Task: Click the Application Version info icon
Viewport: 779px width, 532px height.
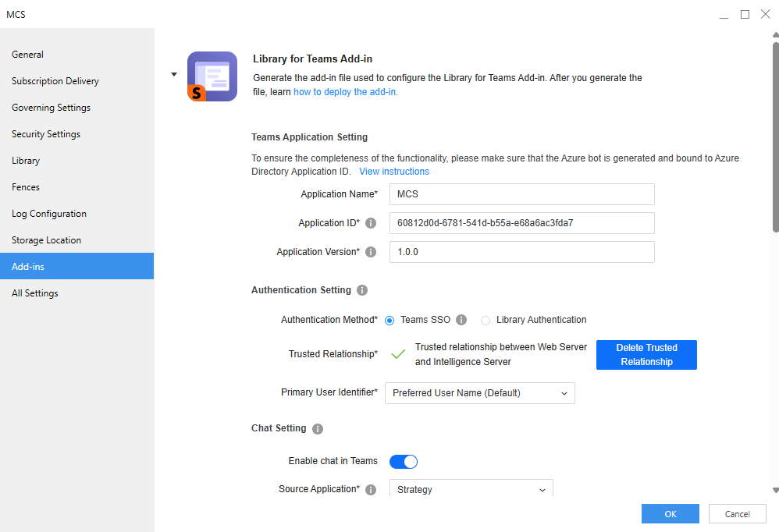Action: (371, 252)
